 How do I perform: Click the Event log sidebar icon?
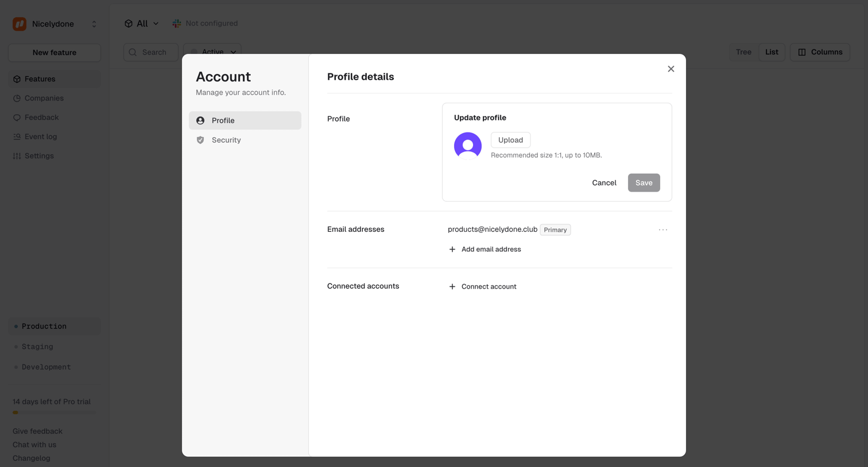point(17,137)
